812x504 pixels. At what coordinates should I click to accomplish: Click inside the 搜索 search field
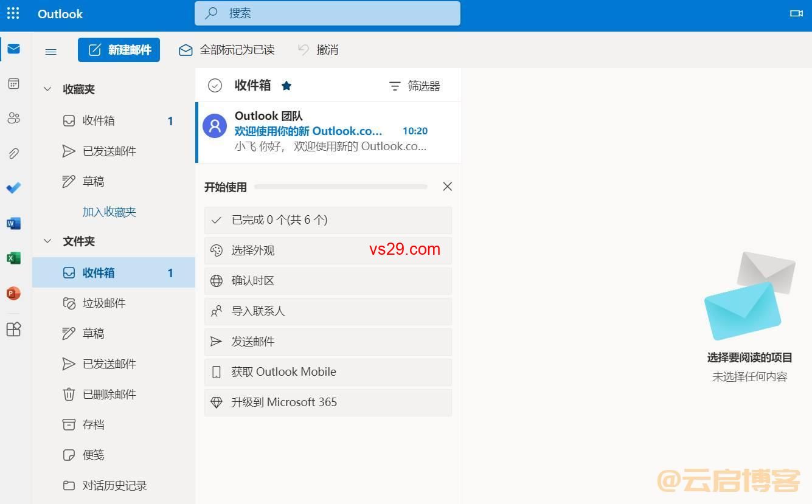(x=327, y=13)
